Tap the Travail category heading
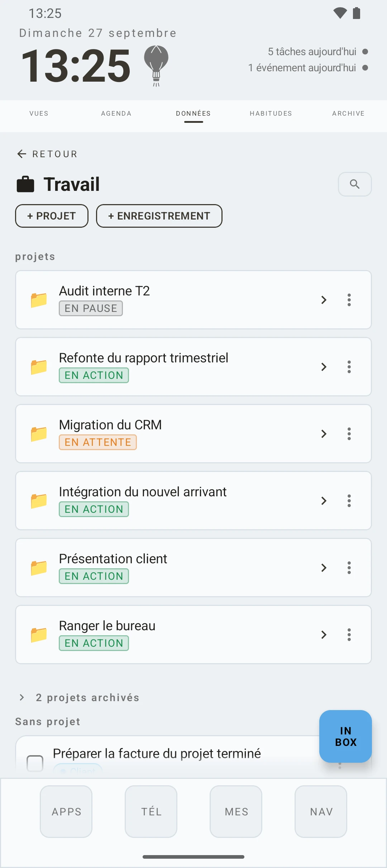Screen dimensions: 387x868 (x=72, y=184)
